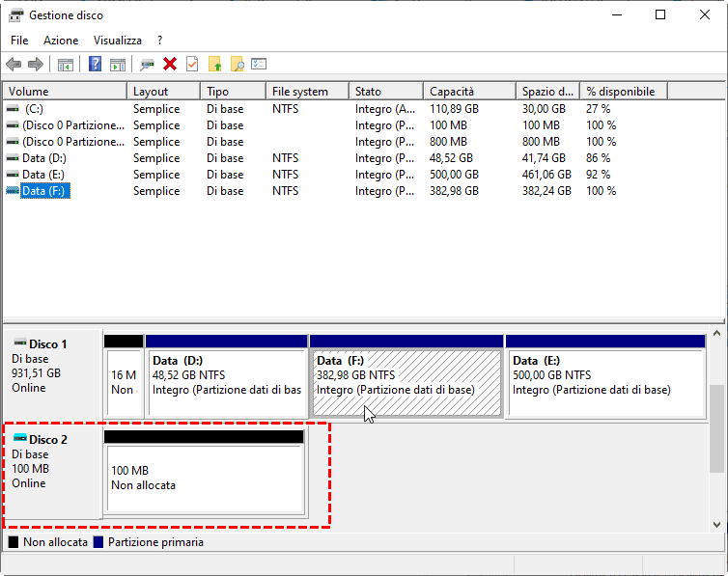
Task: Click the checkmark properties toolbar icon
Action: pyautogui.click(x=192, y=64)
